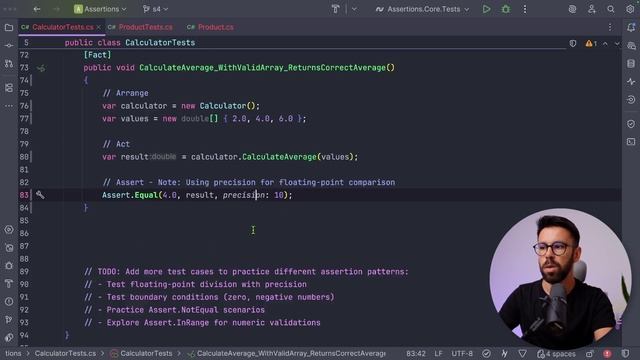Open the AI assistant spiral icon
Screen dimensions: 640x360
(572, 9)
